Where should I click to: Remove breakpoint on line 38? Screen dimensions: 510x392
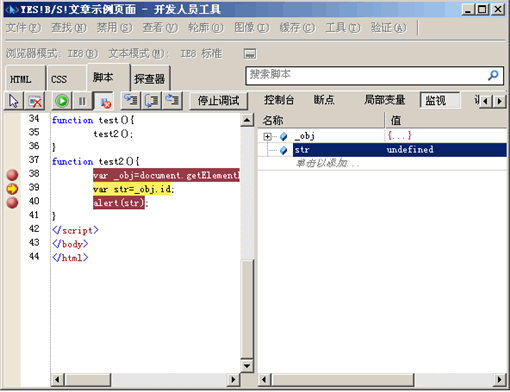point(12,175)
